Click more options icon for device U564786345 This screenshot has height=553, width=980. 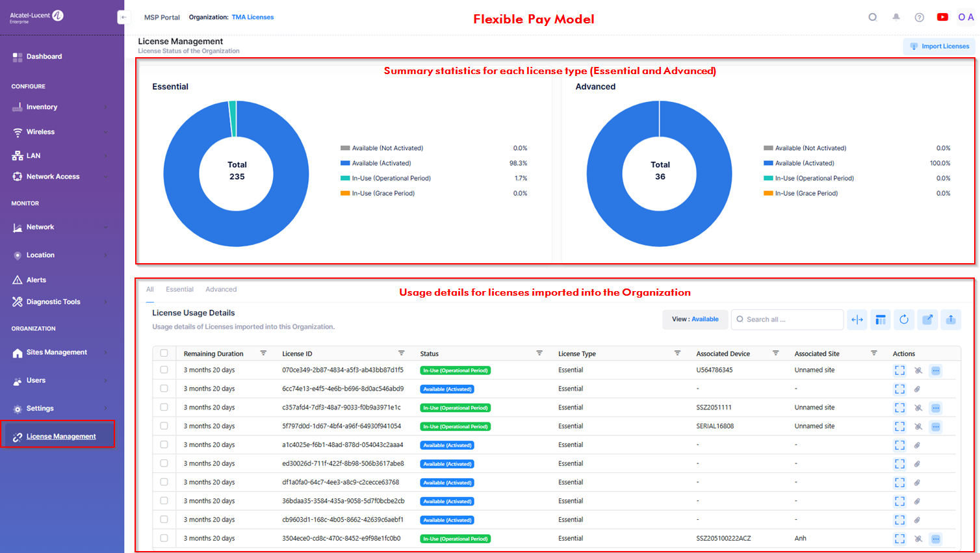click(x=936, y=370)
